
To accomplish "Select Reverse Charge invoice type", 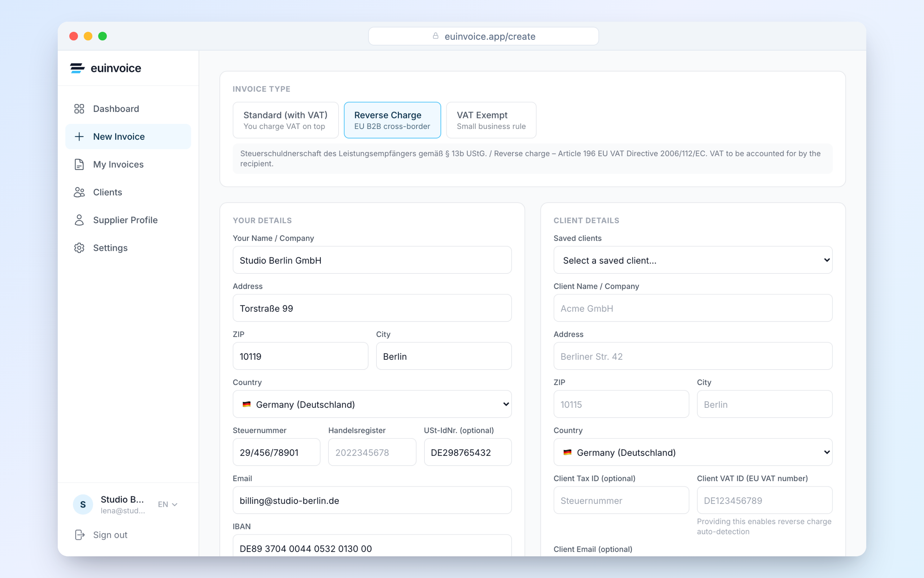I will point(392,120).
